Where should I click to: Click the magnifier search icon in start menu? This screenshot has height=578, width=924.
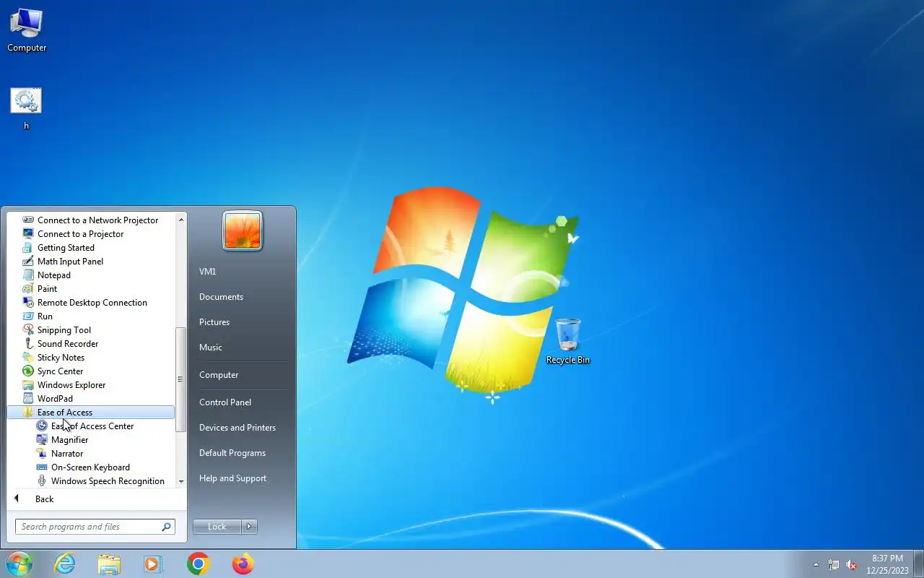pyautogui.click(x=167, y=527)
